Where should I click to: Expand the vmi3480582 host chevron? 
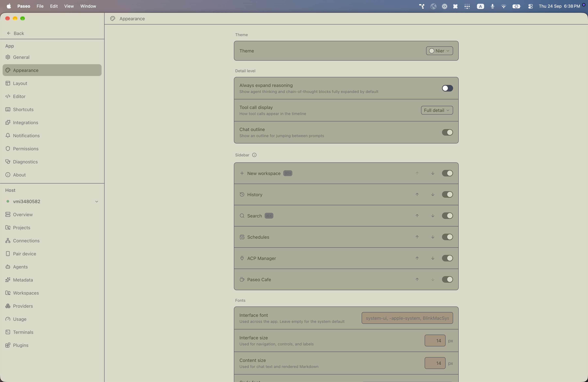click(97, 202)
